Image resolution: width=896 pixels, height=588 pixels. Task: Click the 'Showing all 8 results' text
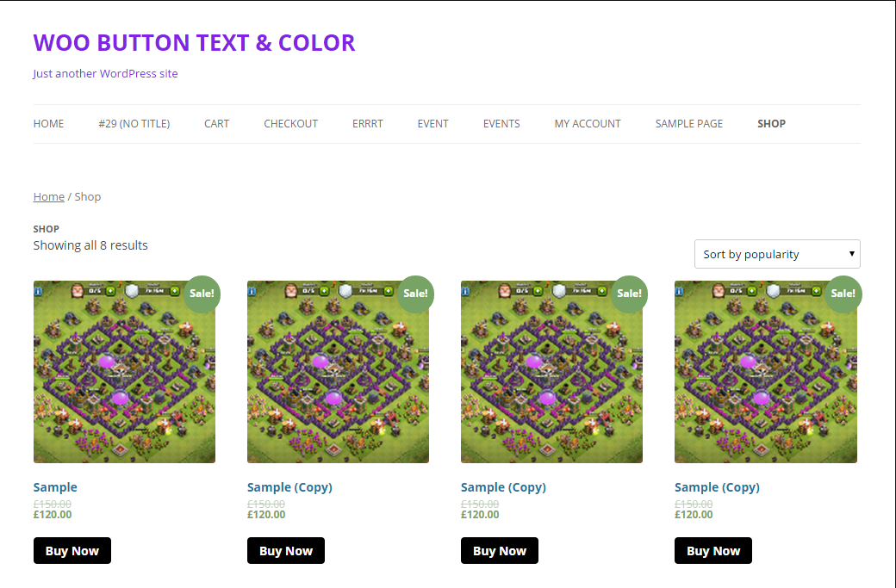click(90, 245)
